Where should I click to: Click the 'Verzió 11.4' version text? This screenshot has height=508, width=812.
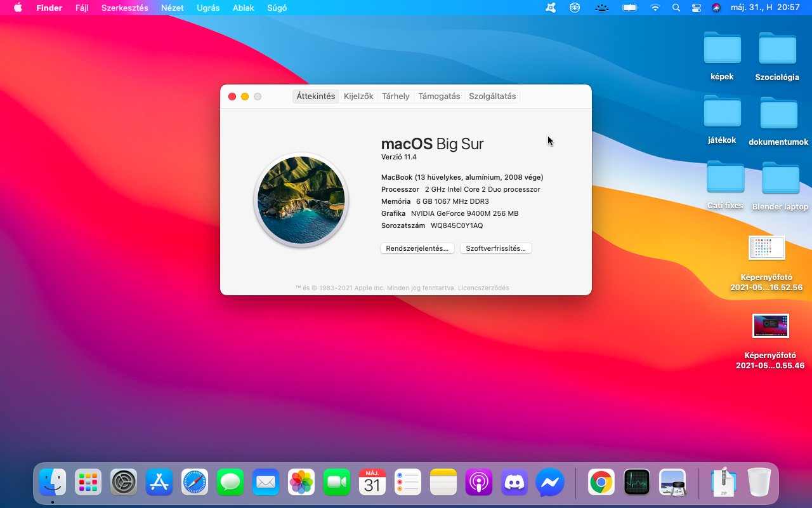pos(399,157)
